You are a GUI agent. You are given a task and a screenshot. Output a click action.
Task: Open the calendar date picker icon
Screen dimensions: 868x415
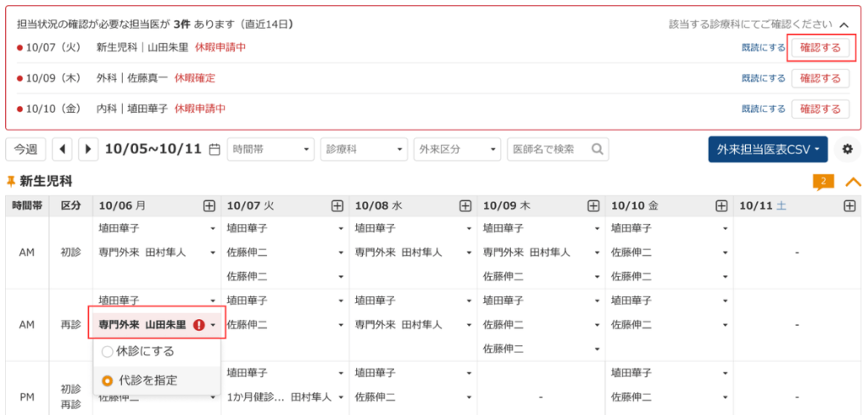click(214, 149)
